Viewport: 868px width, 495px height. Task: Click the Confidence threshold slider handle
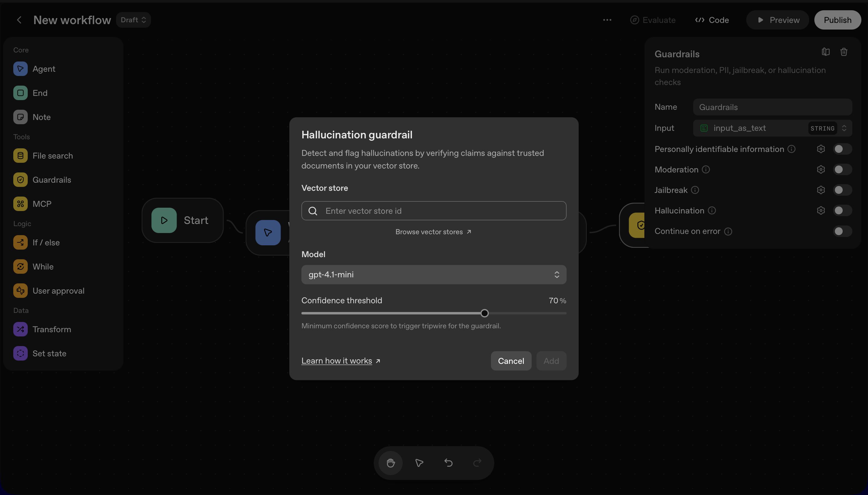pyautogui.click(x=485, y=313)
